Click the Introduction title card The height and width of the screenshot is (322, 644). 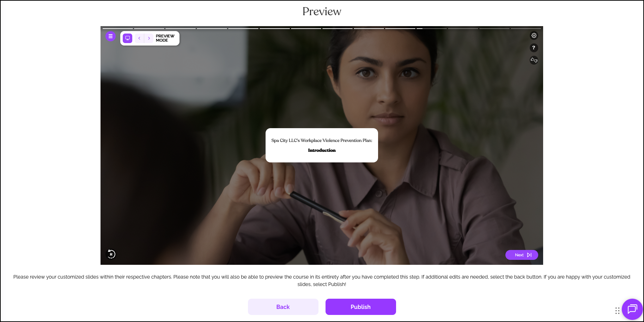click(x=322, y=145)
